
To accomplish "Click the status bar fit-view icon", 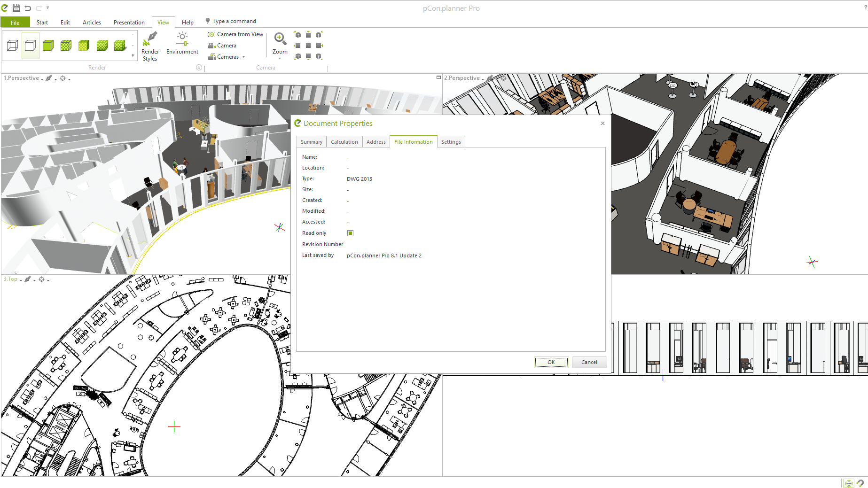I will [x=849, y=483].
